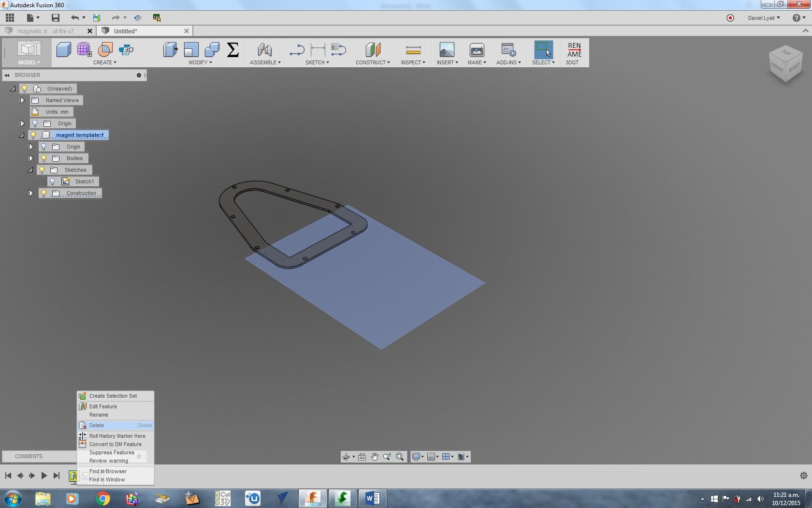Screen dimensions: 812x508
Task: Choose Roll History Marker Here
Action: [x=116, y=436]
